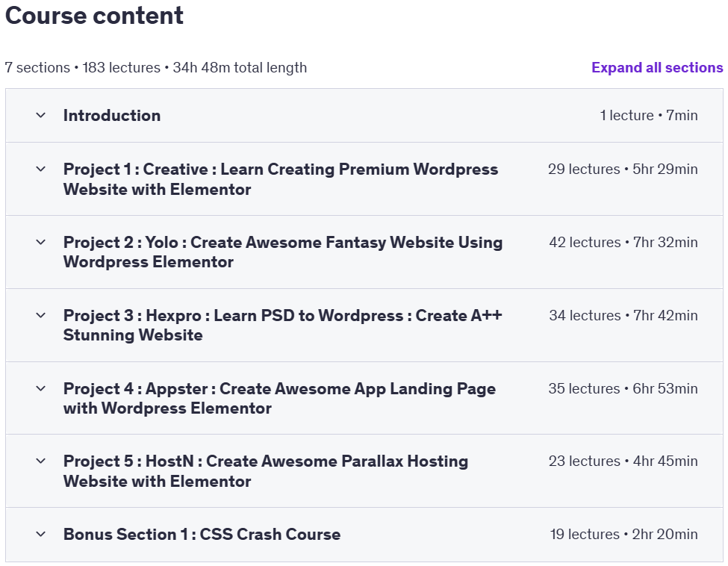Viewport: 728px width, 566px height.
Task: Click '34 lectures • 7hr 42min' text
Action: click(x=623, y=315)
